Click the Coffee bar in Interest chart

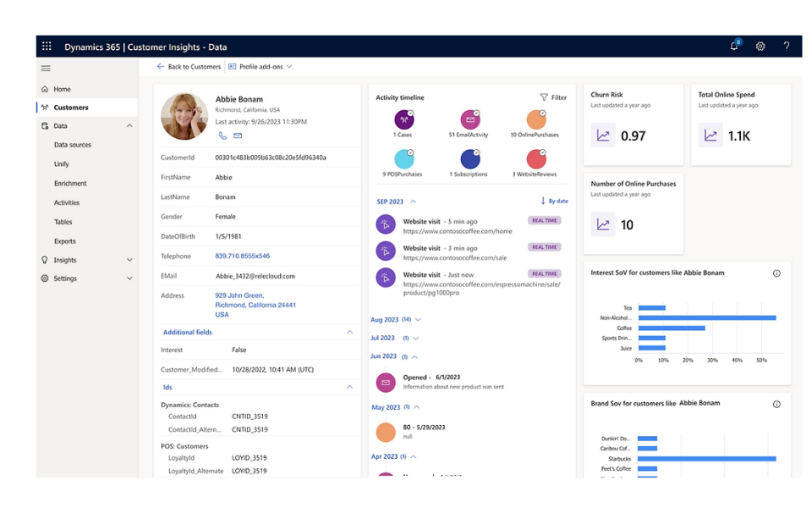[x=672, y=329]
